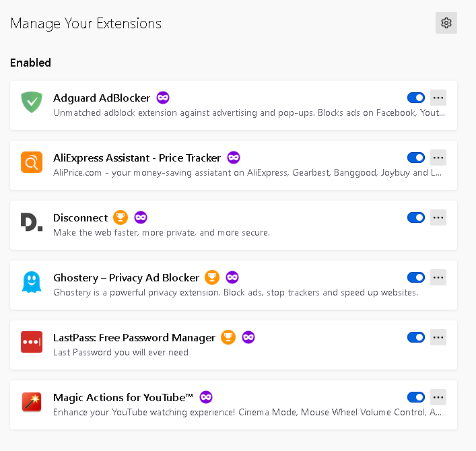Click the Magic Actions wand icon
The image size is (476, 451).
pyautogui.click(x=32, y=402)
